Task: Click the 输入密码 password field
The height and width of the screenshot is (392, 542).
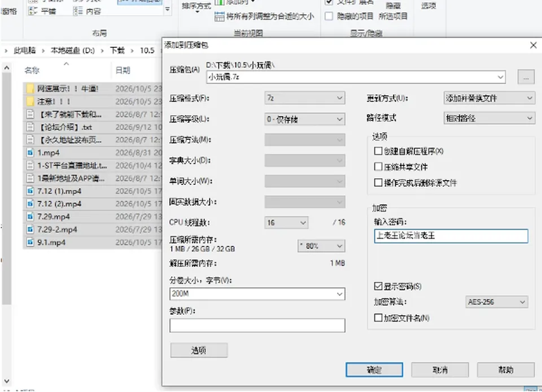Action: 451,236
